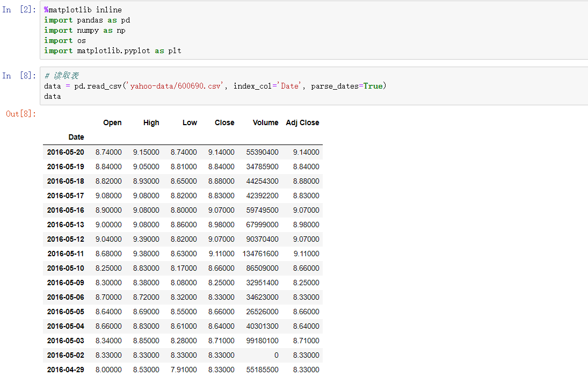Select the 2016-04-29 row label

pos(66,370)
